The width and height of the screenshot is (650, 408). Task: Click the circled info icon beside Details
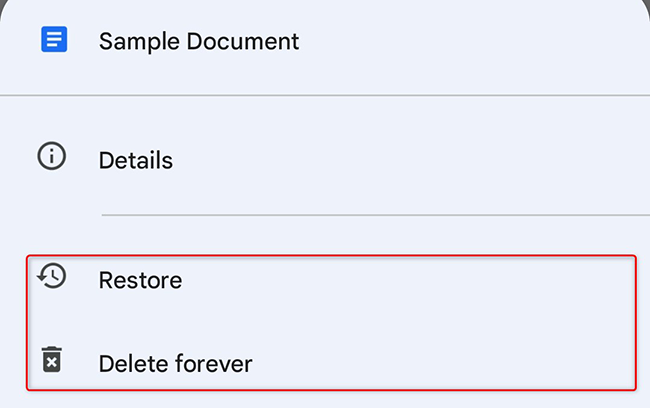(51, 158)
